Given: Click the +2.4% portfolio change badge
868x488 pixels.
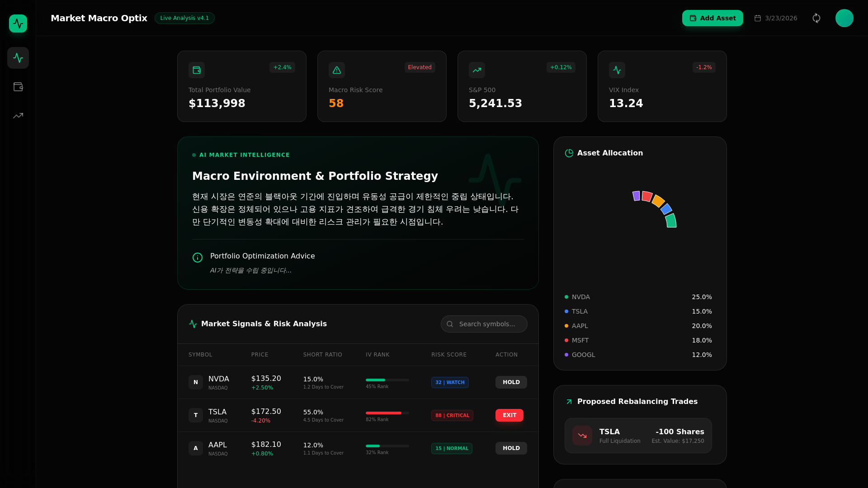Looking at the screenshot, I should tap(282, 67).
